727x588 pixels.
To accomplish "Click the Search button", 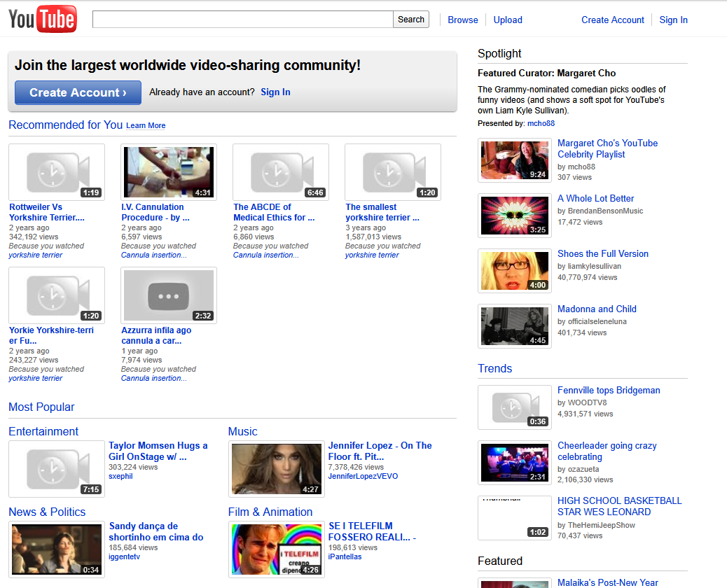I will coord(410,19).
